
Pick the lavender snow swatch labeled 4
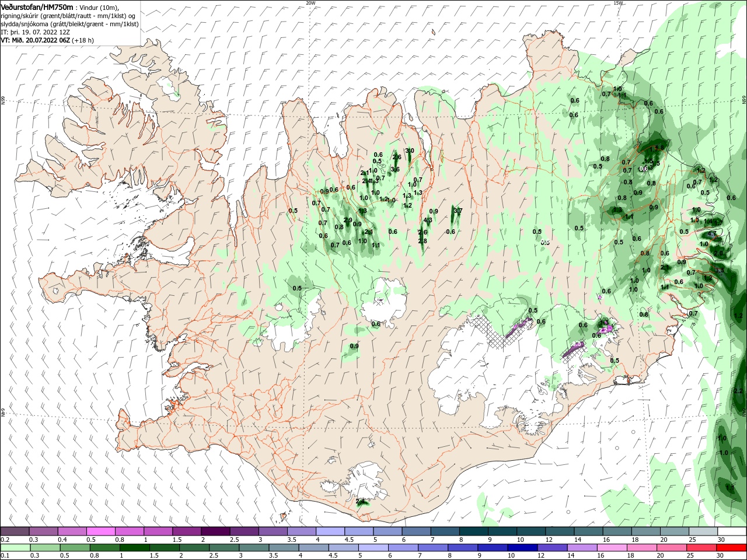tap(330, 531)
